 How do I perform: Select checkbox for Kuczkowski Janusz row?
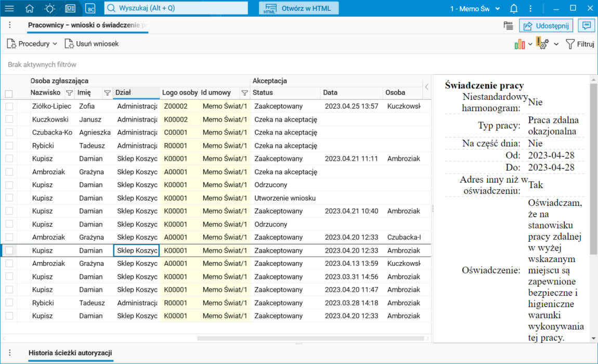click(9, 120)
